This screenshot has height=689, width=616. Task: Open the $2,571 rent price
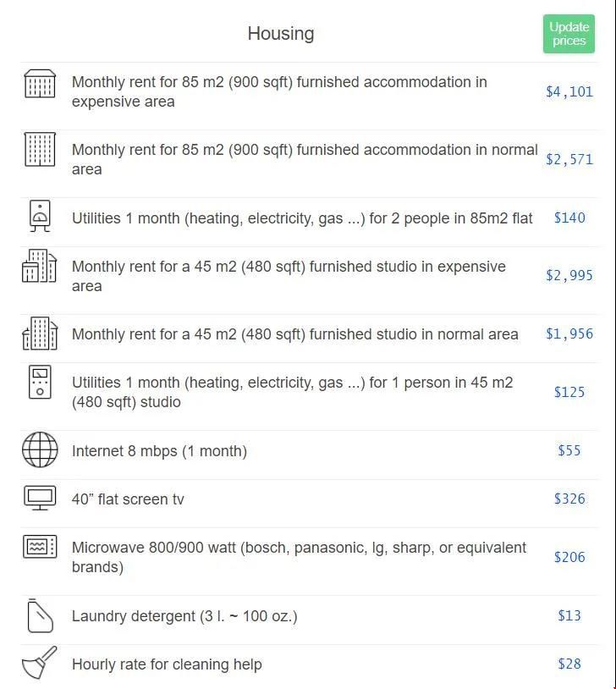point(569,159)
